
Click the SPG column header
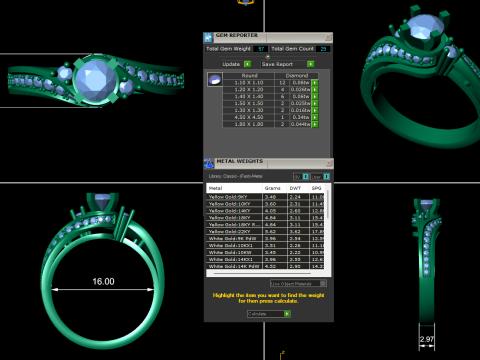317,188
